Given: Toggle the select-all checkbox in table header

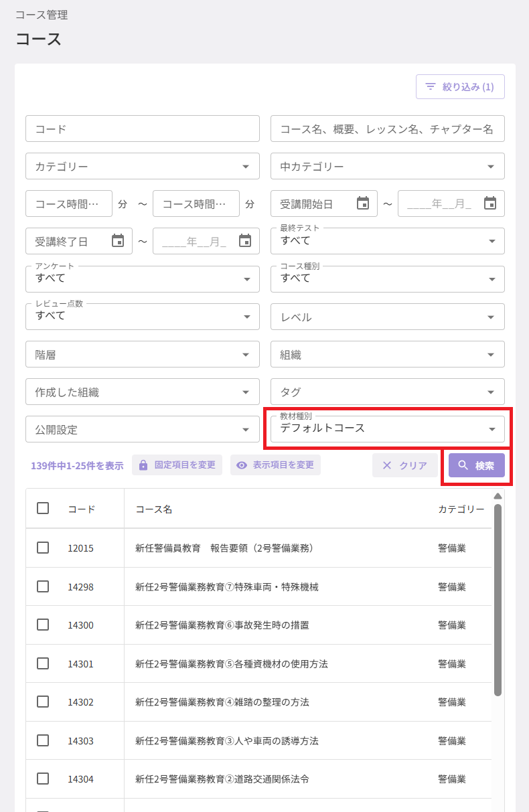Looking at the screenshot, I should click(x=43, y=508).
